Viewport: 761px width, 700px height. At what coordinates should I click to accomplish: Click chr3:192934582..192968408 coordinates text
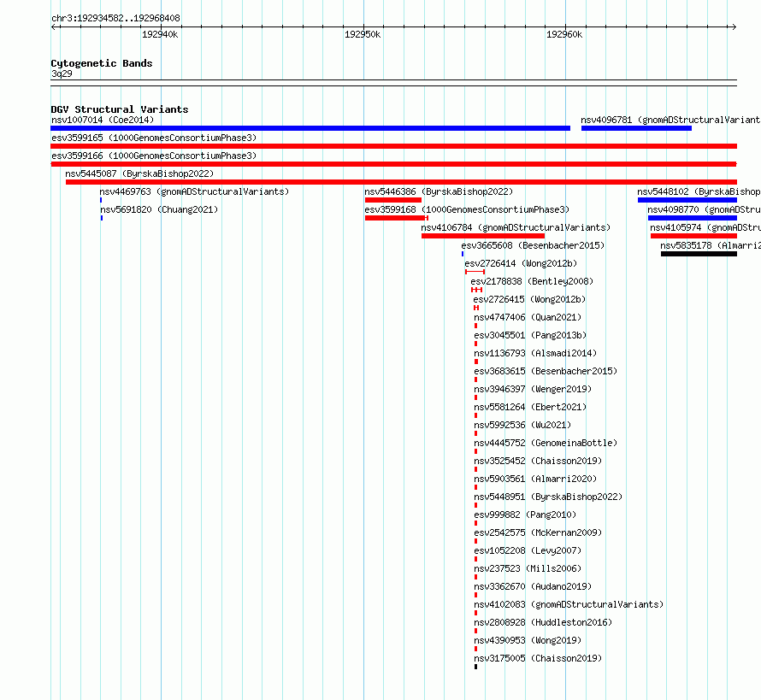point(115,18)
